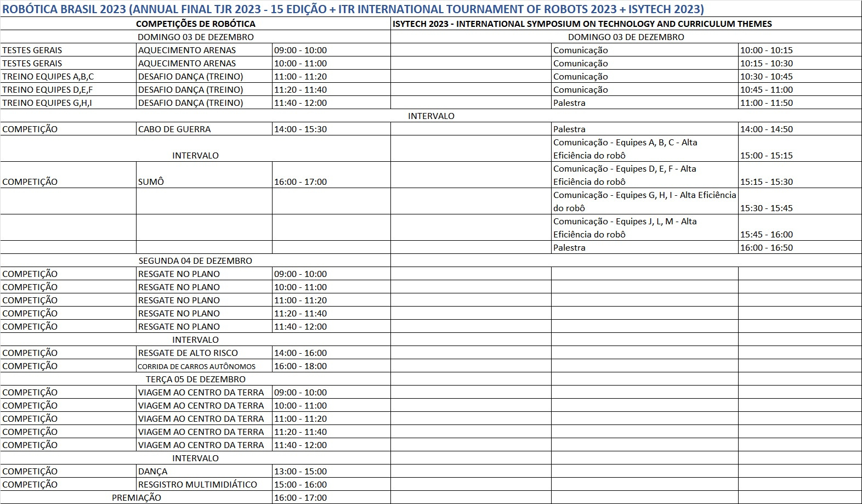
Task: Click the 14:00 - 15:30 time cell
Action: [x=300, y=129]
